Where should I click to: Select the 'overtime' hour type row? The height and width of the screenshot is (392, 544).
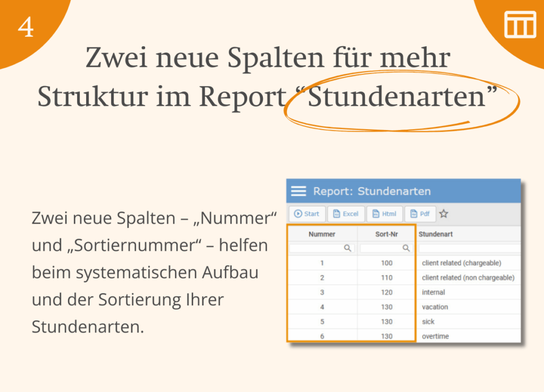[x=404, y=336]
